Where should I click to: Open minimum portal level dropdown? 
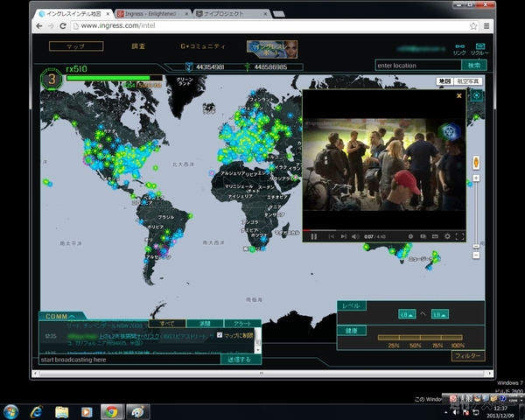coord(408,314)
